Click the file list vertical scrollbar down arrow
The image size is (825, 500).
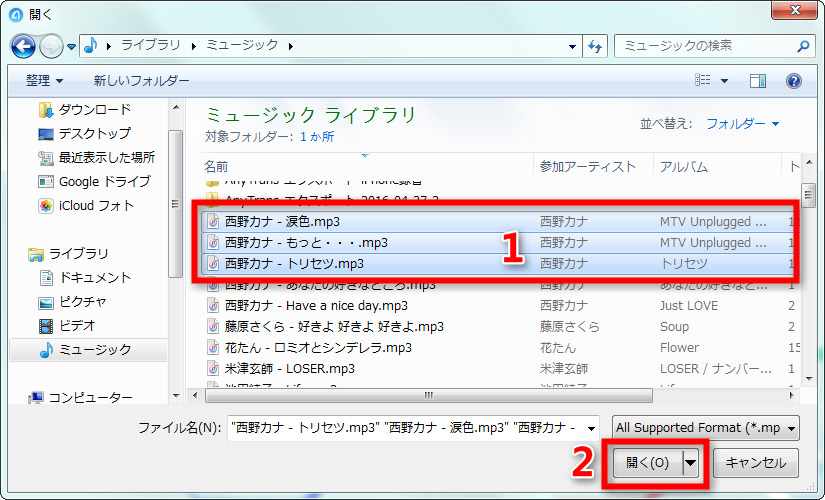click(809, 379)
